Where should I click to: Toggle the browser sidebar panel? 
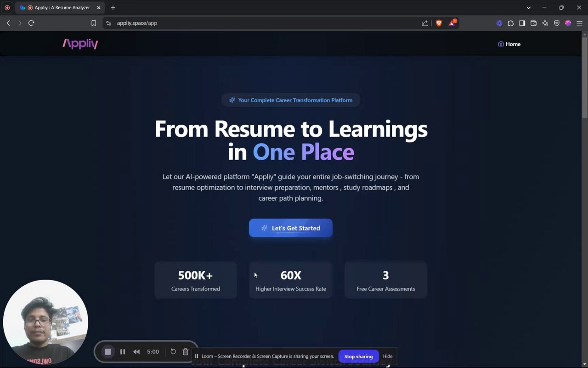click(x=522, y=23)
